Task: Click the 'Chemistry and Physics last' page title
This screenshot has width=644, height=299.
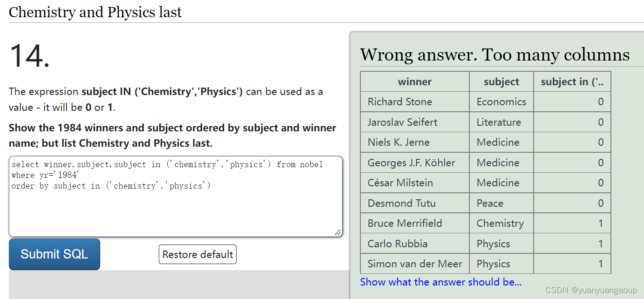Action: coord(95,12)
